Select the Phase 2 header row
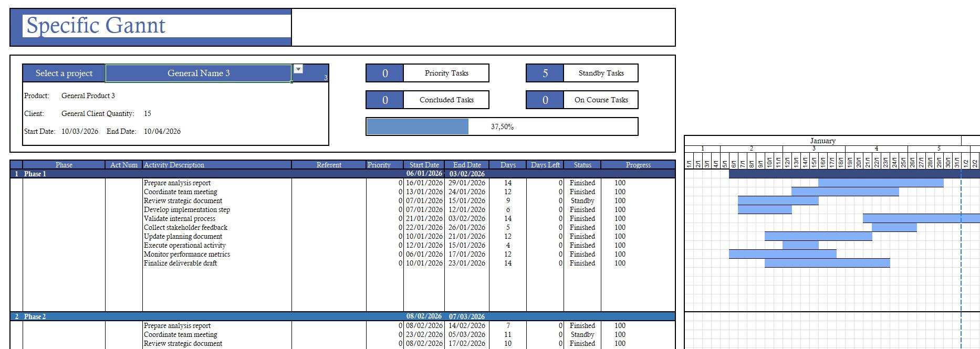 (x=343, y=316)
